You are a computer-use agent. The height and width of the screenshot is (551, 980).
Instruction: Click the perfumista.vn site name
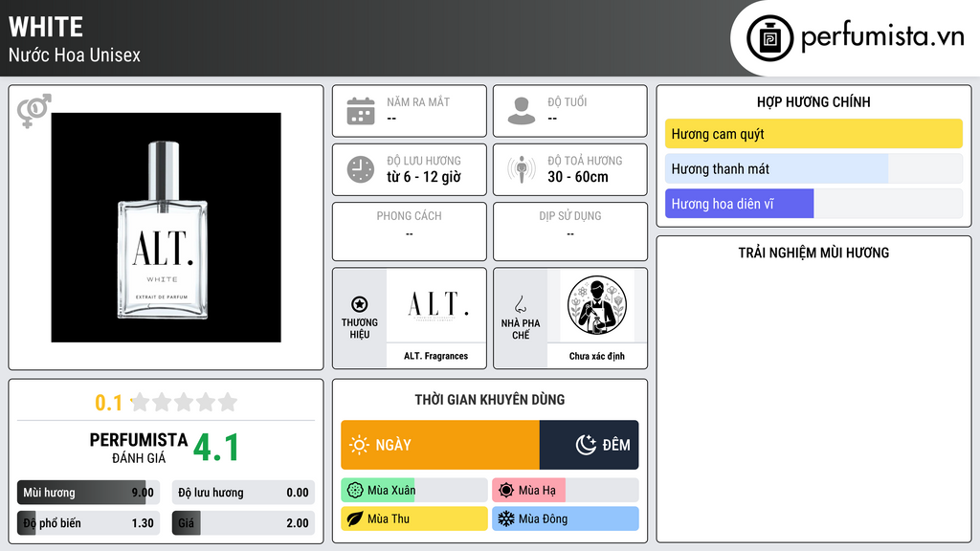click(x=881, y=36)
